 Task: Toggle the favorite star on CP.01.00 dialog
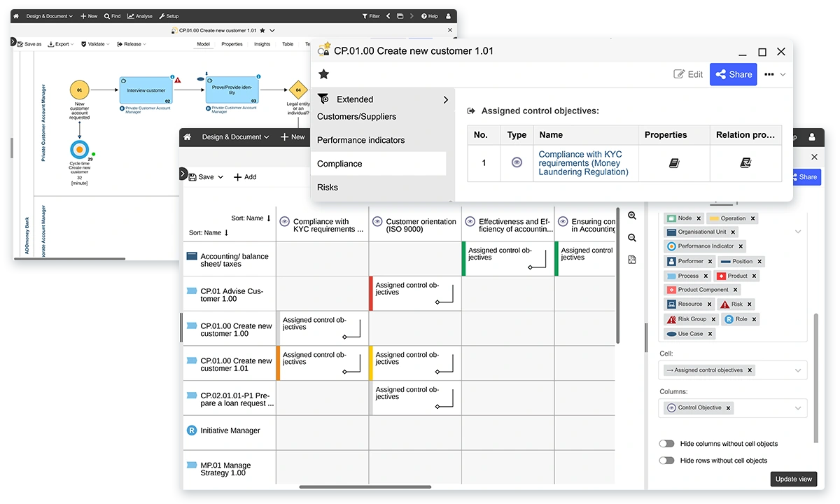coord(323,73)
